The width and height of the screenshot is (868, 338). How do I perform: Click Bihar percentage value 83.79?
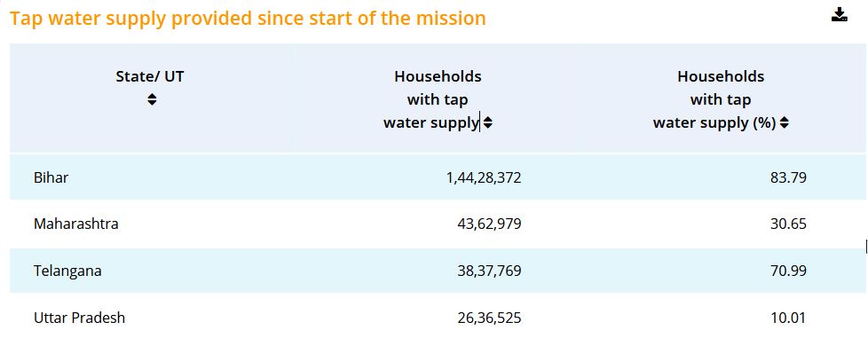788,177
